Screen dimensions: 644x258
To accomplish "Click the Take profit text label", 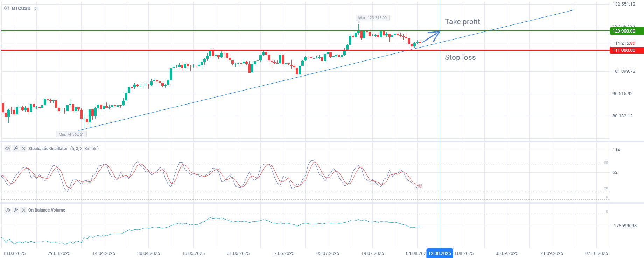I will pyautogui.click(x=462, y=22).
